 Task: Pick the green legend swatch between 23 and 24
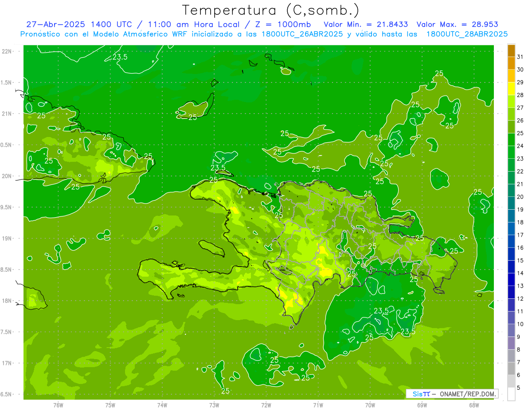click(x=511, y=152)
